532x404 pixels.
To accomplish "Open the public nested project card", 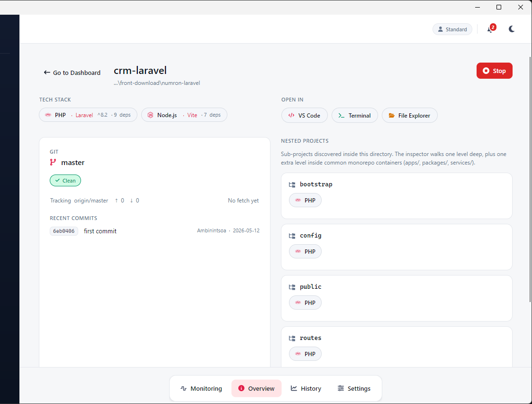I will (397, 298).
